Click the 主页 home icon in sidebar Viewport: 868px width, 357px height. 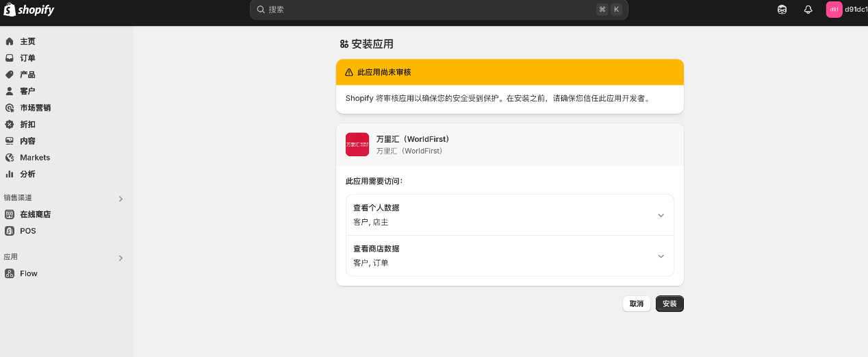tap(10, 42)
